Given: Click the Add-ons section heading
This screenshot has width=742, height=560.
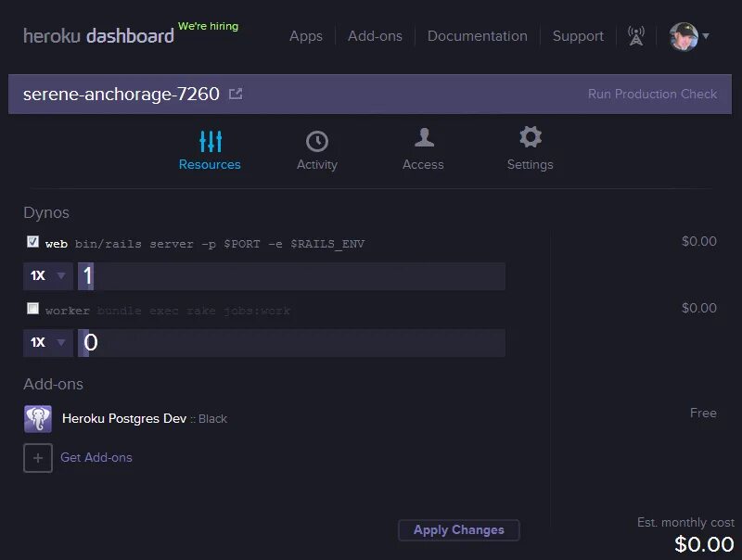Looking at the screenshot, I should coord(53,384).
